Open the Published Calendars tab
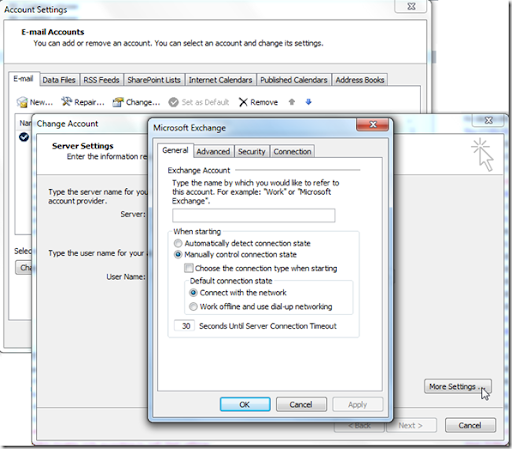 coord(294,80)
